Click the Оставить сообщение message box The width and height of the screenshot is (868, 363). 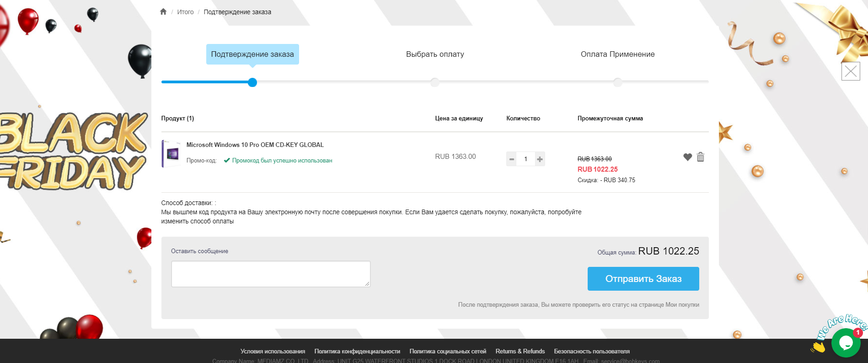point(271,274)
